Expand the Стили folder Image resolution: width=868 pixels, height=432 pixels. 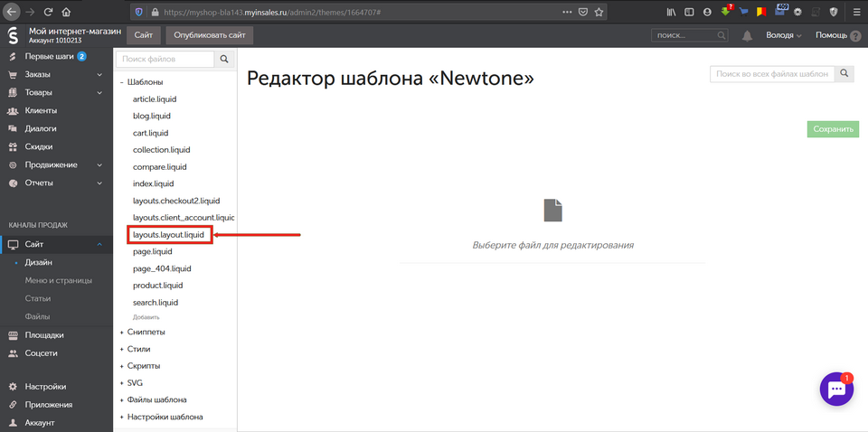[138, 349]
